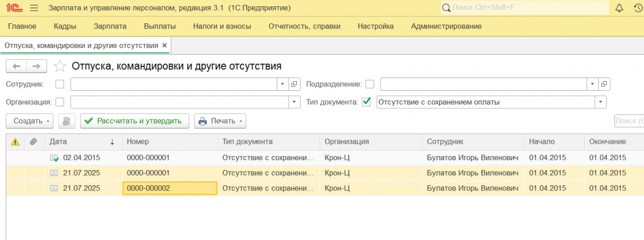Click document icon of 02.04.2015 row
Screen dimensions: 644x240
point(54,157)
